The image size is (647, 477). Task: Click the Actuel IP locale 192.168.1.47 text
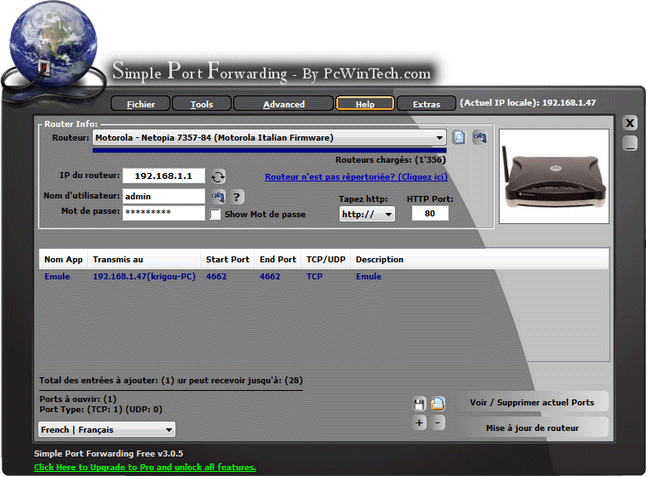(x=528, y=103)
